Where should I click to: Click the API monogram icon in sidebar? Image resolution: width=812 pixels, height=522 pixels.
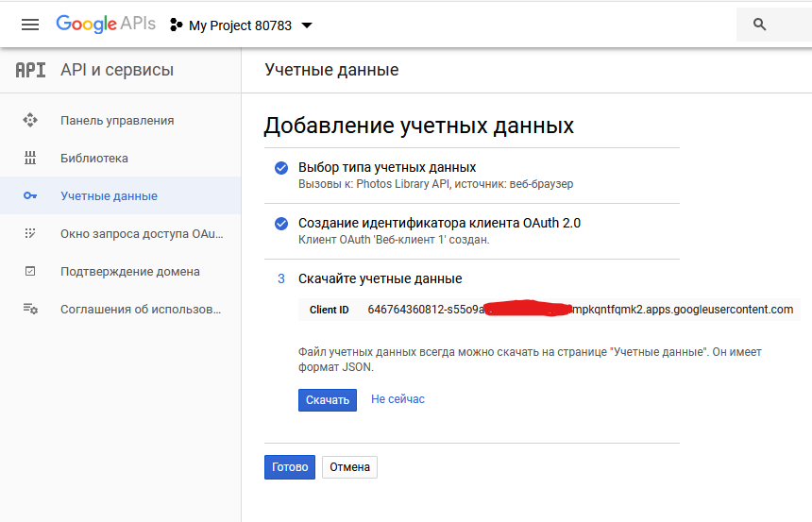[30, 70]
